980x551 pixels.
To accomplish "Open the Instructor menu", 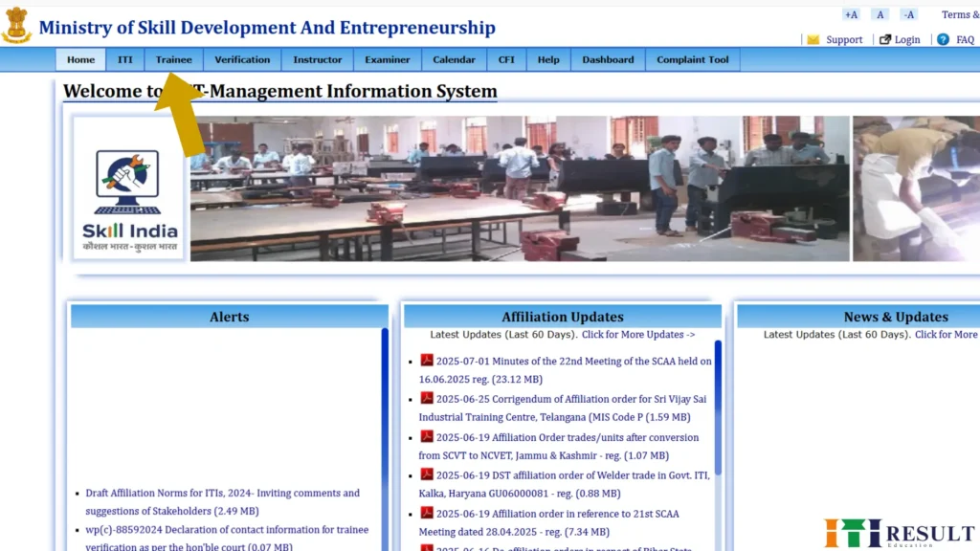I will 318,60.
